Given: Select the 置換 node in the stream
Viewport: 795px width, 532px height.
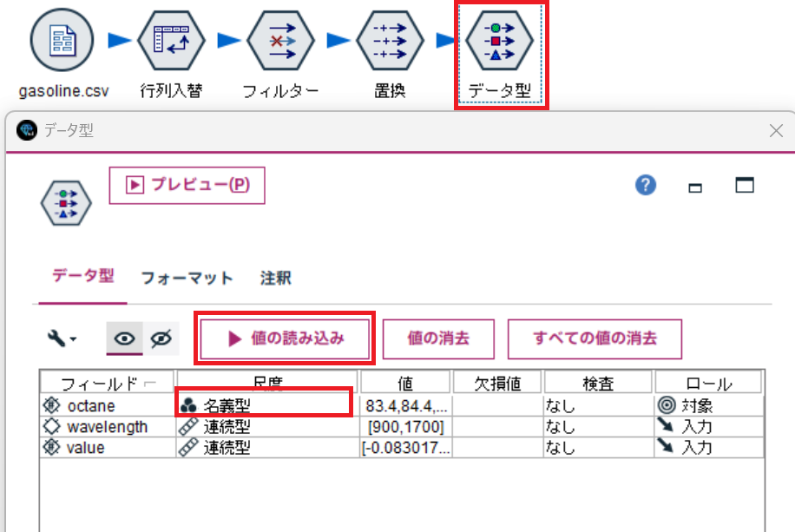Looking at the screenshot, I should [390, 39].
